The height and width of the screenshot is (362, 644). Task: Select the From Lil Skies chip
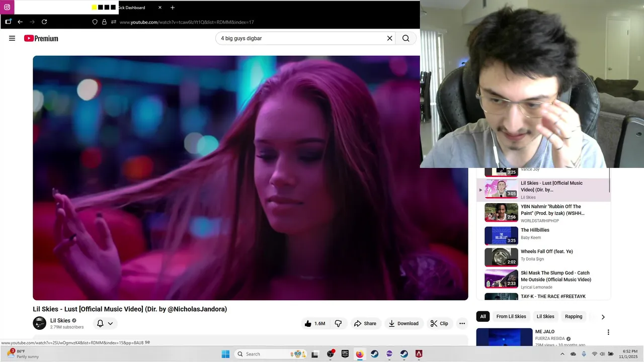click(x=511, y=316)
